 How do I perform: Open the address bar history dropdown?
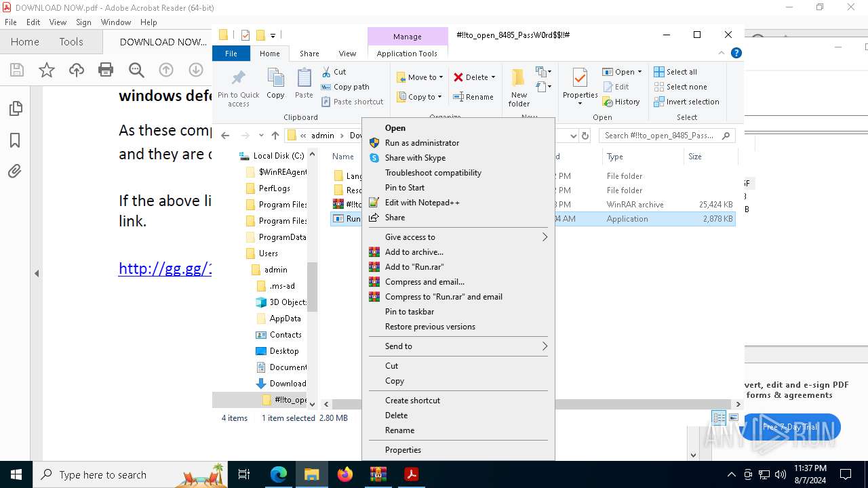point(574,136)
